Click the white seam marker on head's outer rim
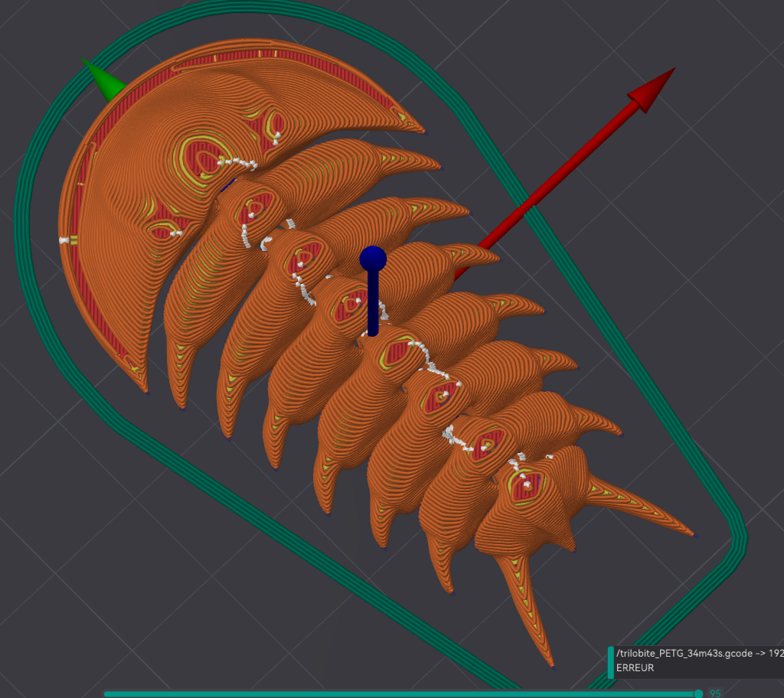The height and width of the screenshot is (698, 784). (x=64, y=240)
